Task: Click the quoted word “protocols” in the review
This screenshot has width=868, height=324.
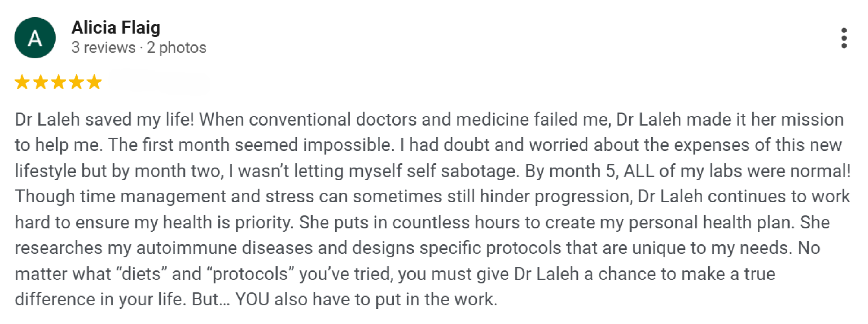Action: click(250, 274)
